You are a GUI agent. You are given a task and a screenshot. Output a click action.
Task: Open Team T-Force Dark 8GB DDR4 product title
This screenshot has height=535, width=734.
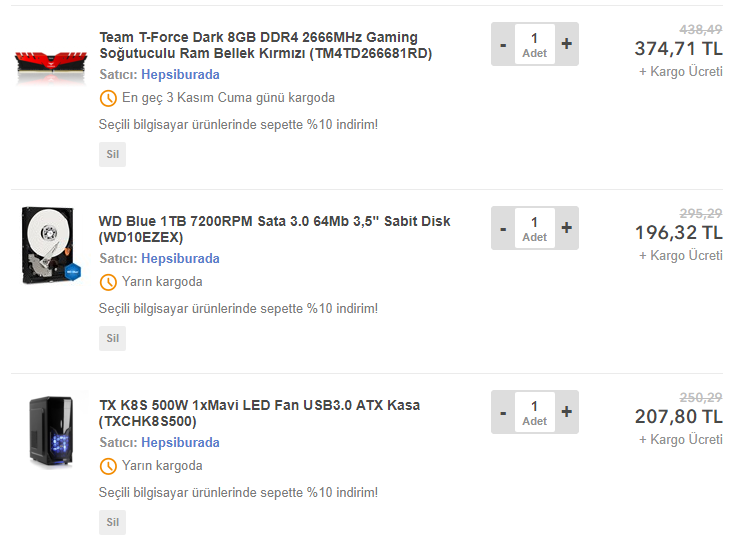[265, 45]
